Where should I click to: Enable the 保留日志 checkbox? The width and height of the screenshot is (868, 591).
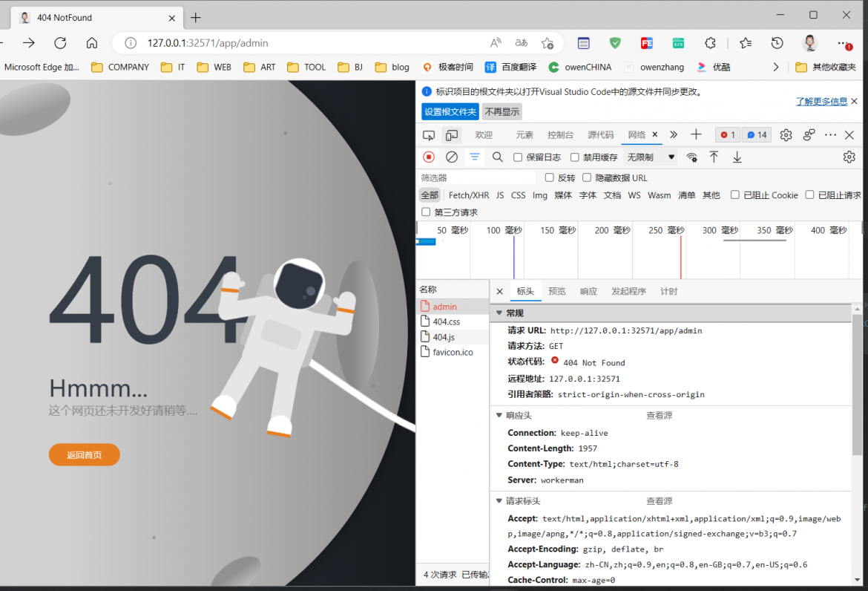[518, 157]
